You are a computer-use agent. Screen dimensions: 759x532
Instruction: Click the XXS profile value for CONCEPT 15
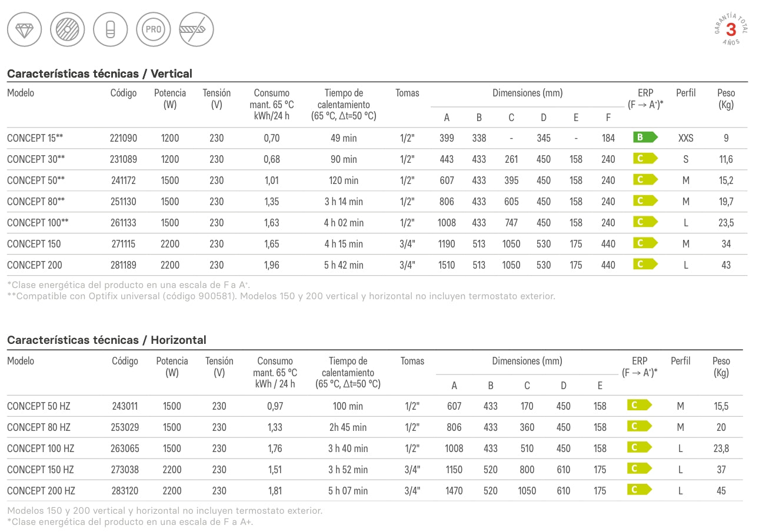click(685, 138)
